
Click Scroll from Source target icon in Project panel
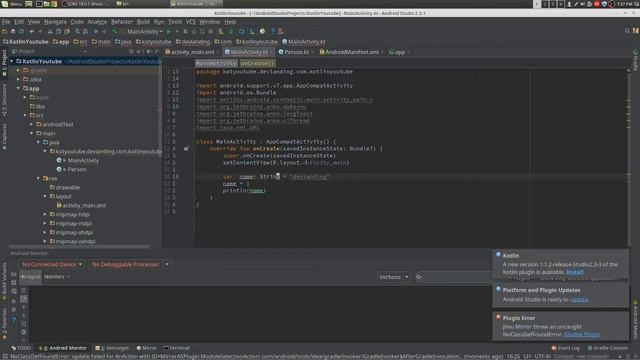tap(131, 51)
